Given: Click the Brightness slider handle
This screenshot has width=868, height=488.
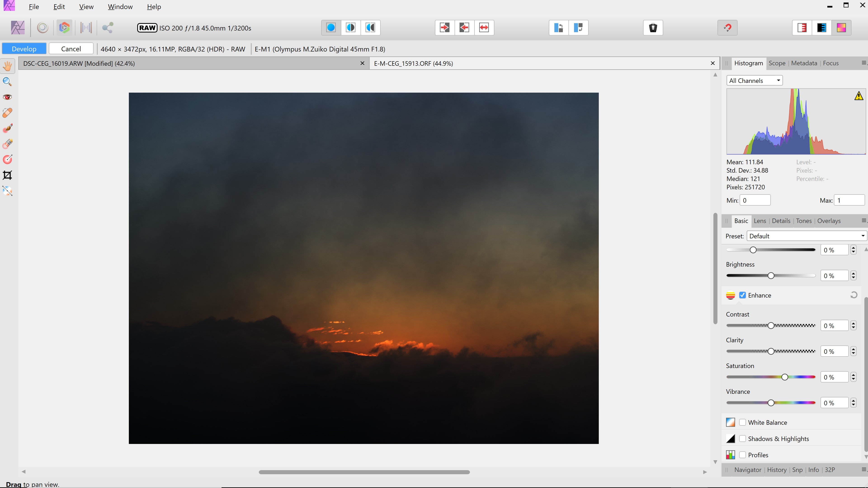Looking at the screenshot, I should pos(771,275).
